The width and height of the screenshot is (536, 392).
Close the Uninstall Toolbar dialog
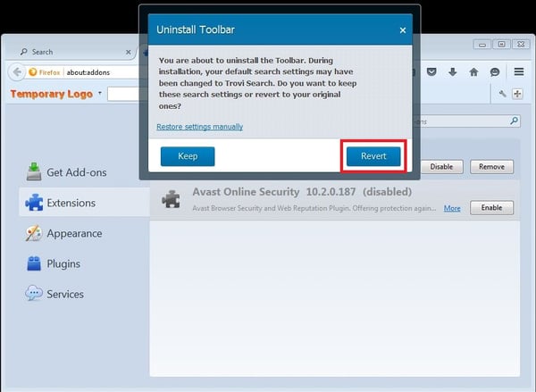coord(403,30)
